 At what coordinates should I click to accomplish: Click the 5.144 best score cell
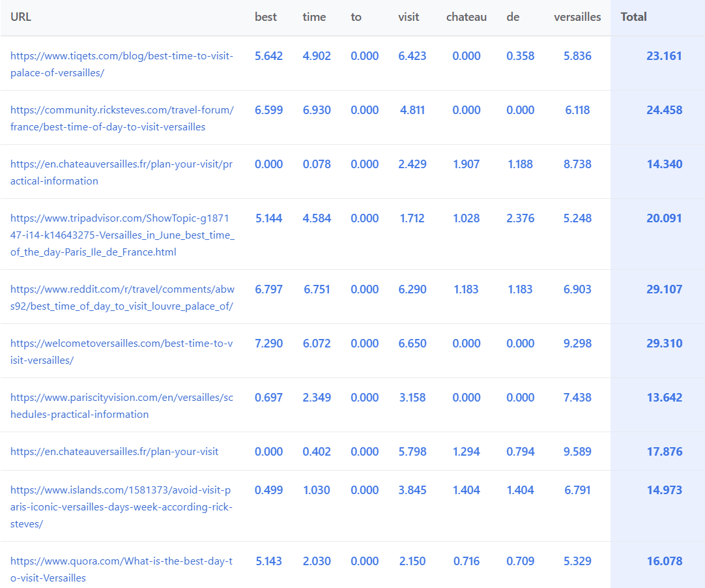coord(269,218)
